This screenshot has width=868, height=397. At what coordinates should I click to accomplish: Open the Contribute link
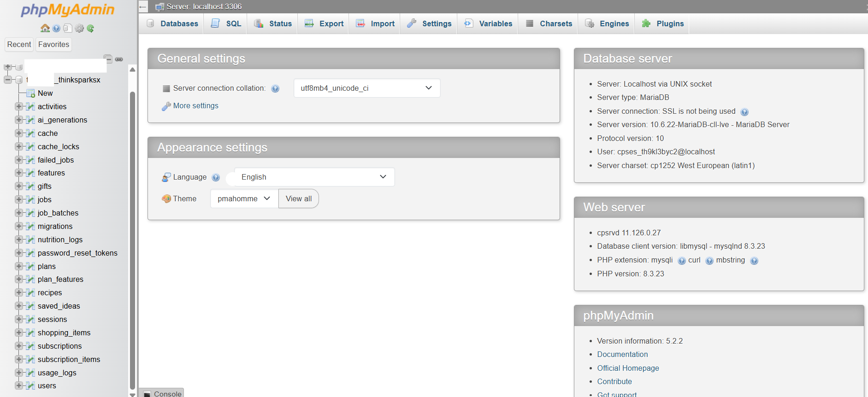click(614, 381)
